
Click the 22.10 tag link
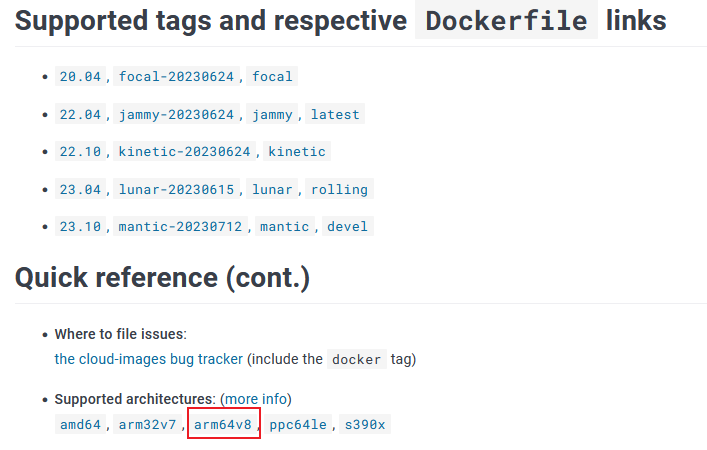(80, 152)
